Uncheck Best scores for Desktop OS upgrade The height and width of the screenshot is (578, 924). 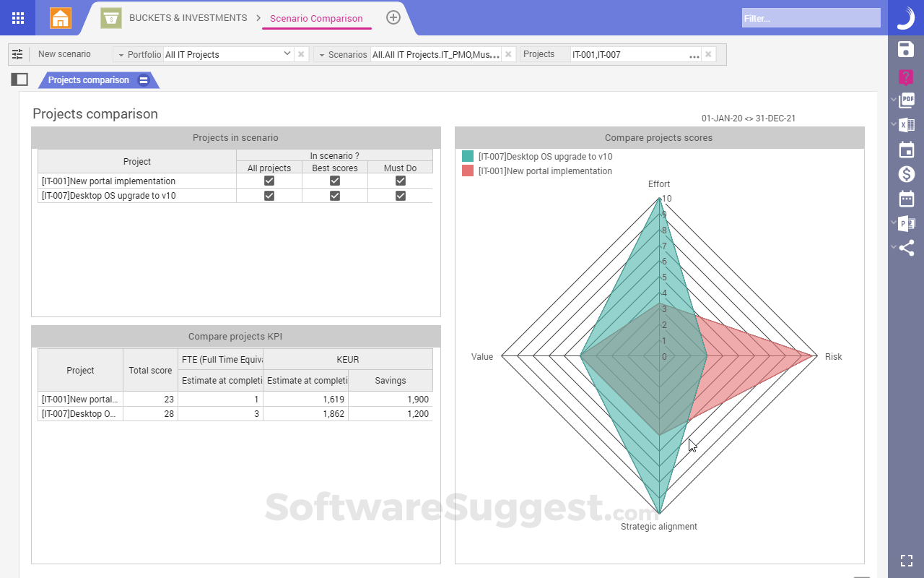click(x=334, y=195)
